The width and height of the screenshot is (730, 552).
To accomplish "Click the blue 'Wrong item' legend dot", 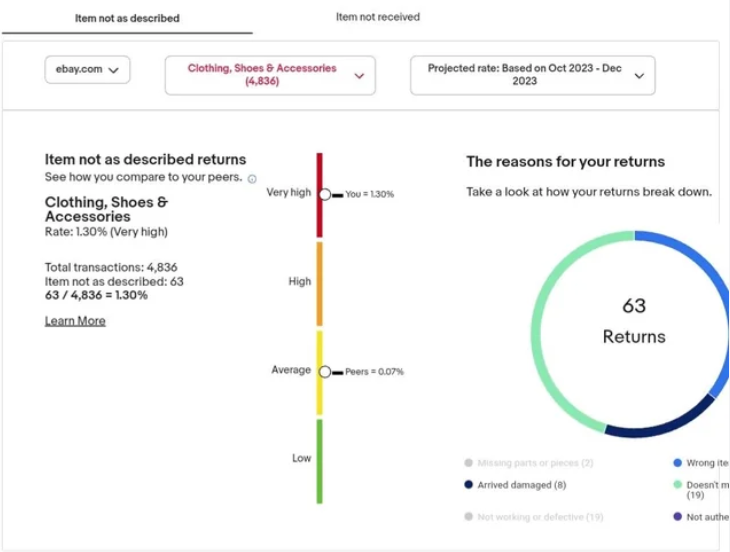I will (x=678, y=463).
